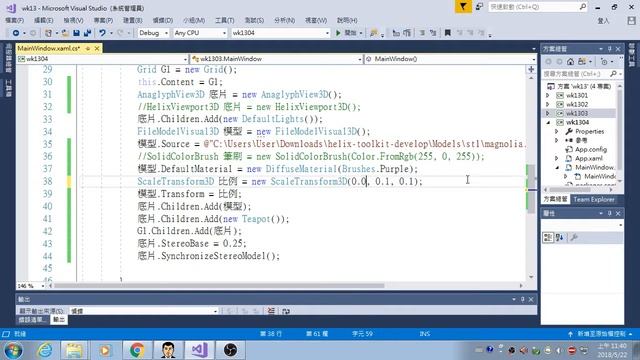Expand the wk1302 project node
Viewport: 640px width, 360px height.
click(548, 104)
